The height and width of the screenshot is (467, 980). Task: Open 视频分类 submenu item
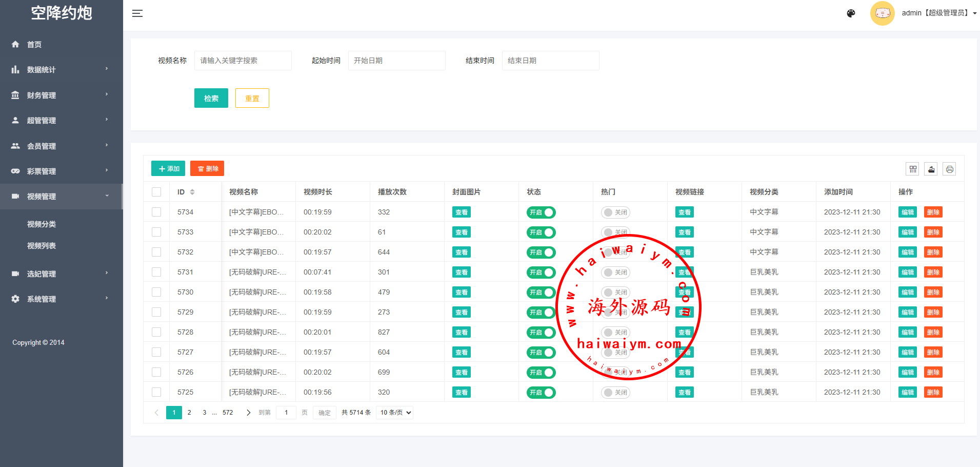click(42, 224)
